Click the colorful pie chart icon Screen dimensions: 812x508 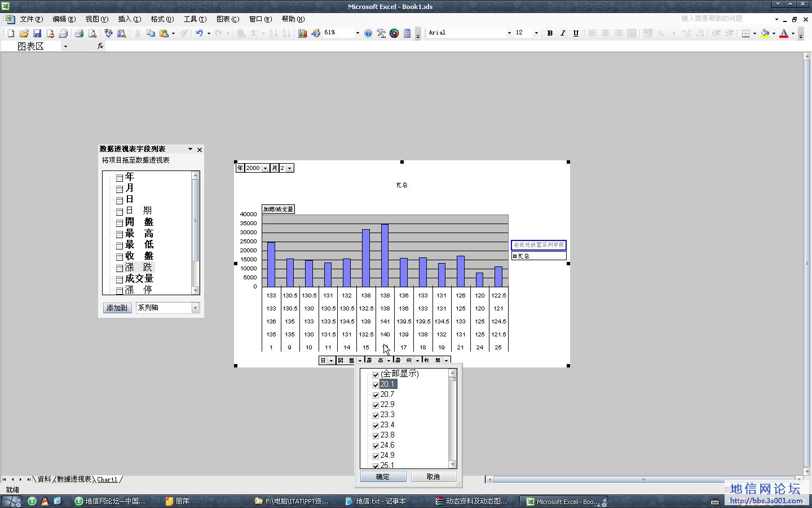(394, 33)
